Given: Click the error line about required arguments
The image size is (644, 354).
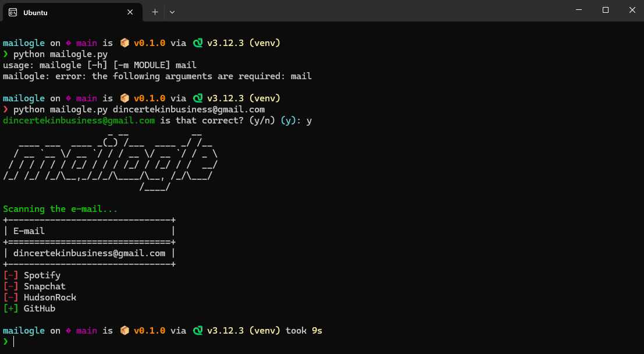Looking at the screenshot, I should 157,76.
